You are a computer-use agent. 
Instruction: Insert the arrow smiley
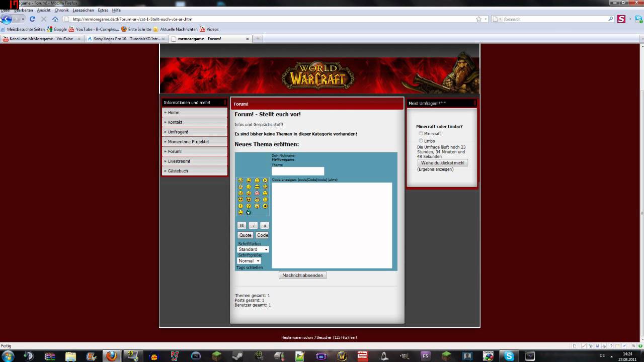(x=265, y=206)
